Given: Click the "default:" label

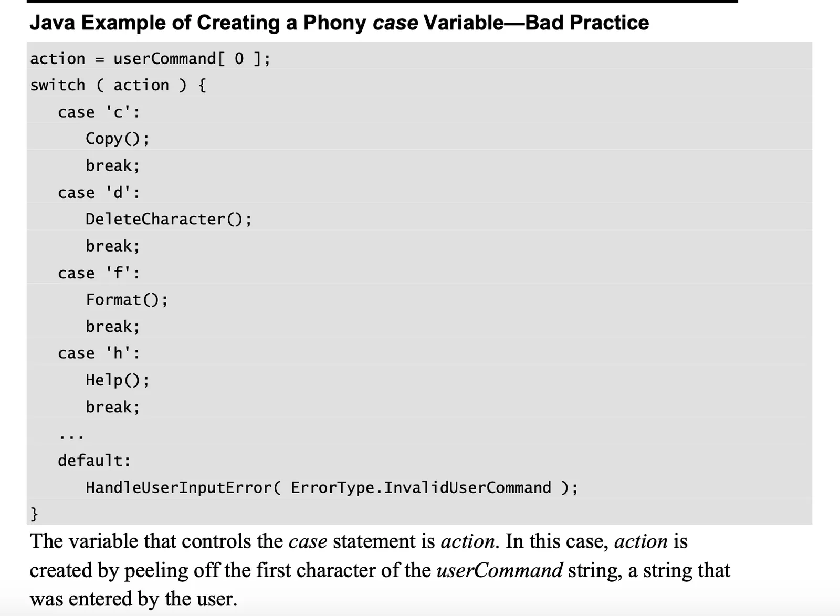Looking at the screenshot, I should tap(94, 461).
